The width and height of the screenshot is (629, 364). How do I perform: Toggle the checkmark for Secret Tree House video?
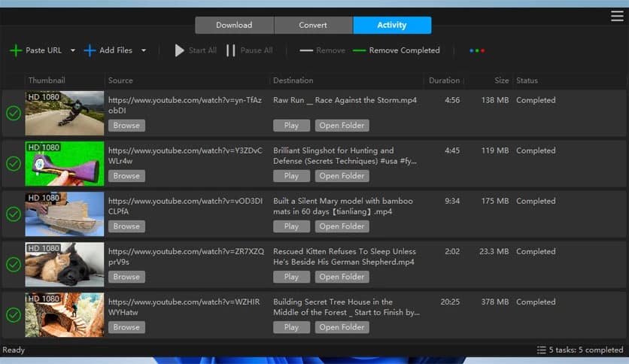pos(14,315)
